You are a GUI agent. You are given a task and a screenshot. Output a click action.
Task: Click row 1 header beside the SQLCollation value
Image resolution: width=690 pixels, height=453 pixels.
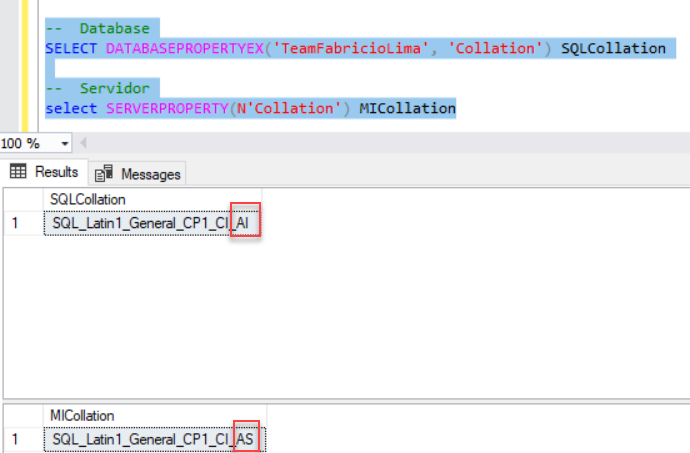[16, 223]
